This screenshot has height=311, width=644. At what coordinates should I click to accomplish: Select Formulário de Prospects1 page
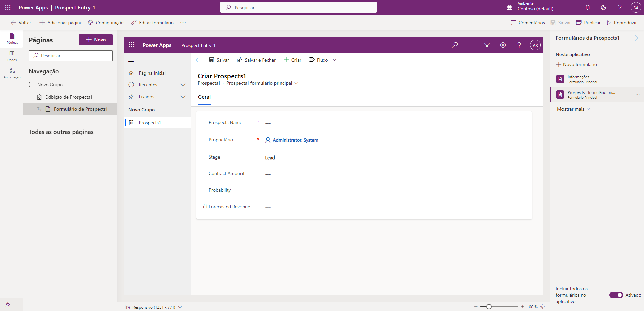[x=70, y=109]
